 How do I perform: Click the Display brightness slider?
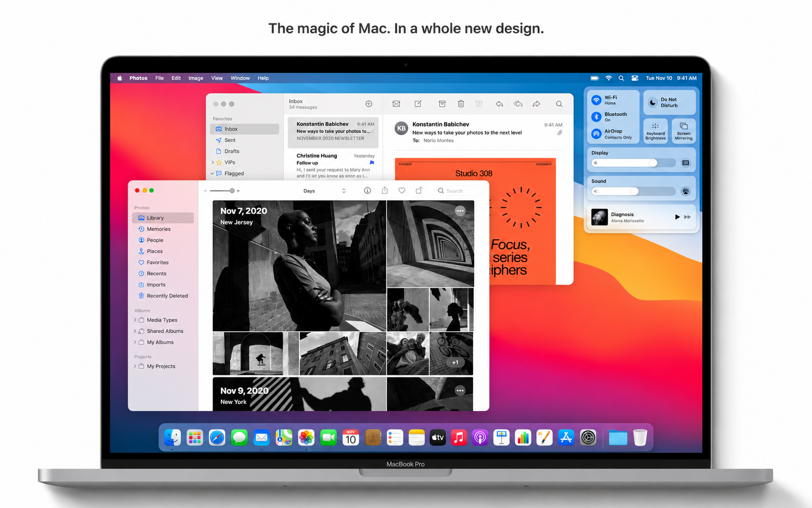click(x=634, y=163)
